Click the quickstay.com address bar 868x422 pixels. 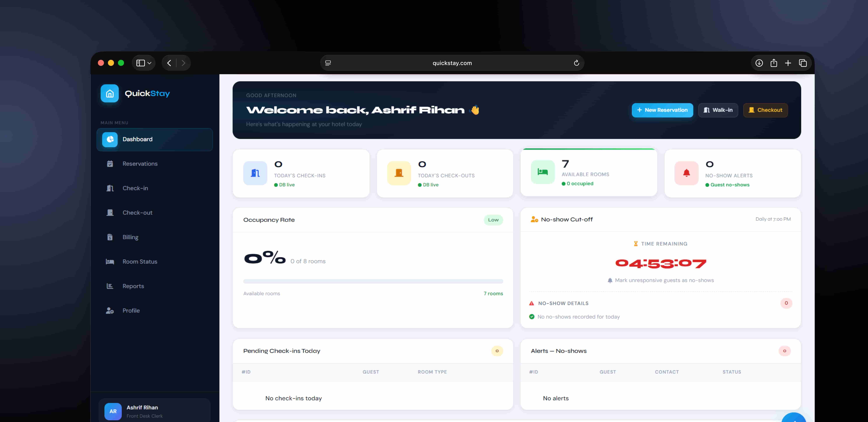[x=452, y=63]
